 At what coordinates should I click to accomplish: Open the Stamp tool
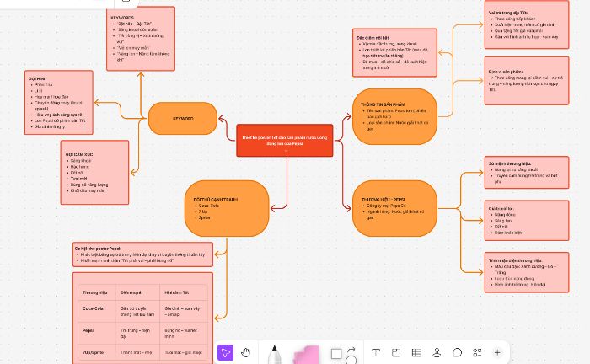[437, 353]
